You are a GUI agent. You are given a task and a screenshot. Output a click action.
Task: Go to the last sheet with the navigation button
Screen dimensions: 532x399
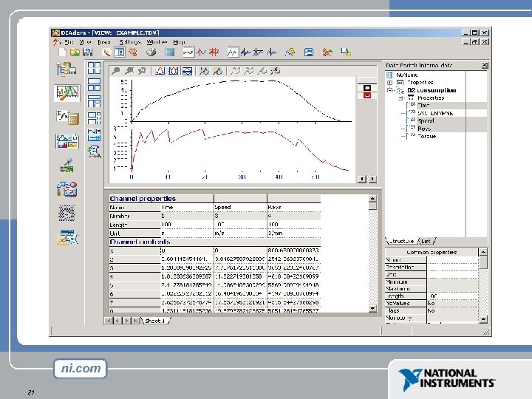point(136,321)
